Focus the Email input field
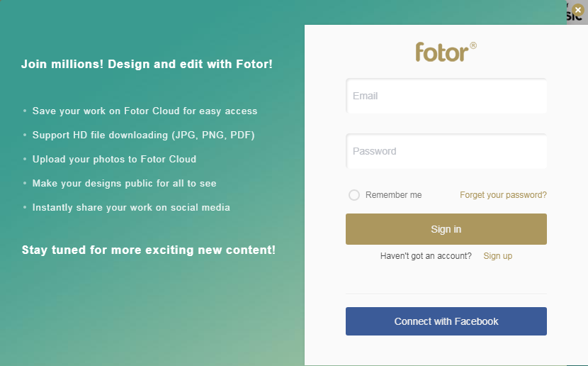 tap(446, 96)
